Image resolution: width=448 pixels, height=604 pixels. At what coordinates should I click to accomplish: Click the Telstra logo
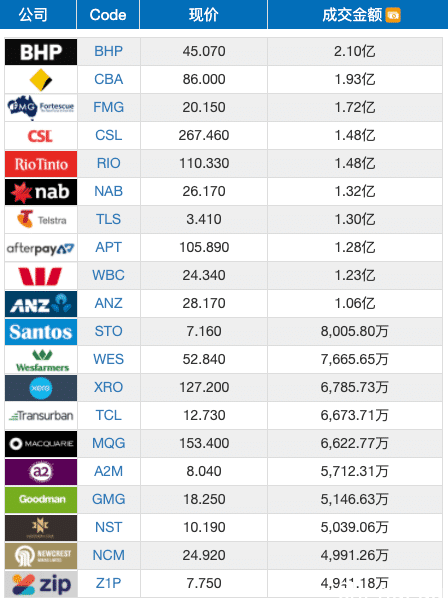click(41, 220)
